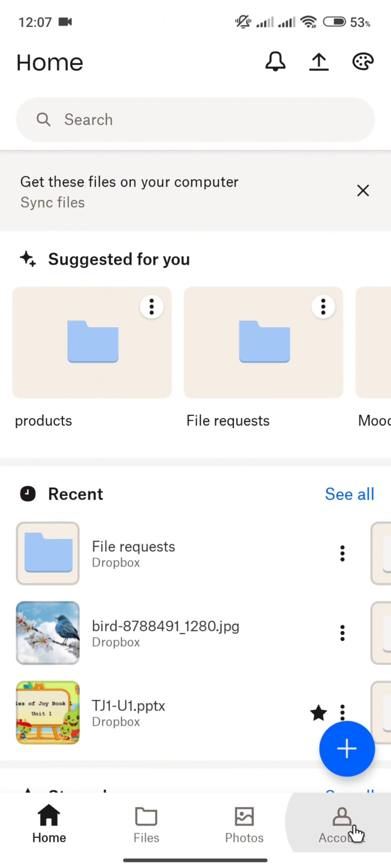Open the Files tab
Image resolution: width=391 pixels, height=868 pixels.
point(146,824)
